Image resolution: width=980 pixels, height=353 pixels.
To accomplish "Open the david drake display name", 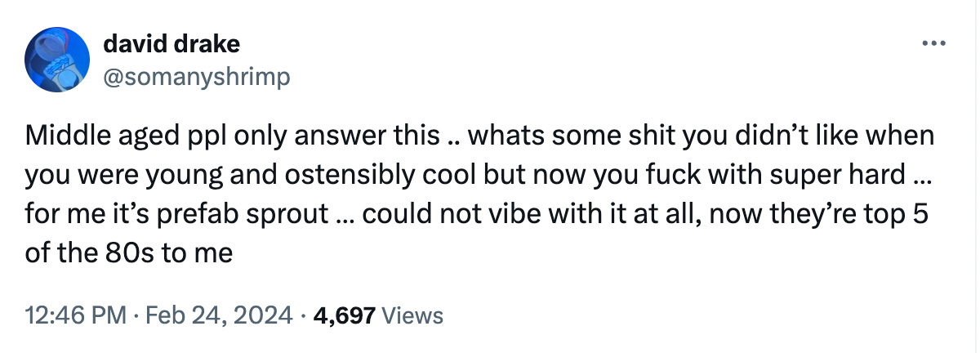I will coord(172,45).
